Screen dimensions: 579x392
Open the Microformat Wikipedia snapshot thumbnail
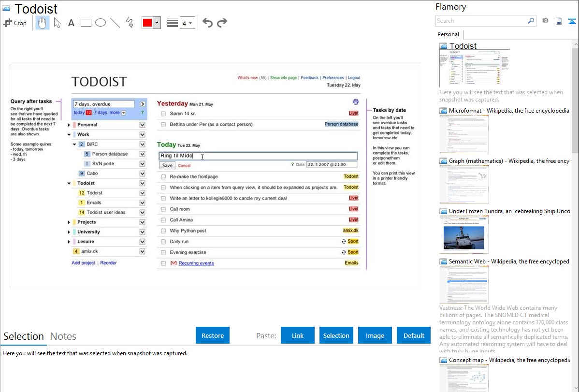[464, 134]
